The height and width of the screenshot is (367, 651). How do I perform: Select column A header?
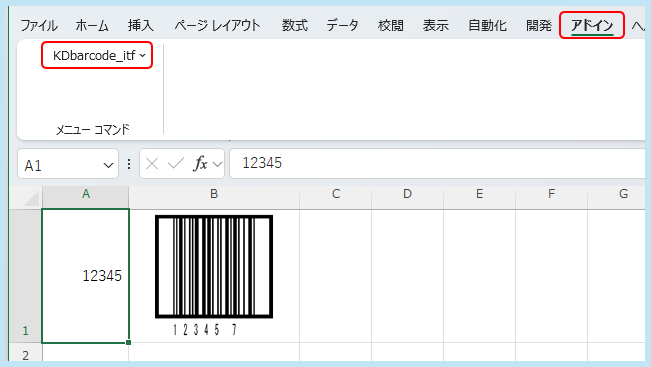[86, 194]
